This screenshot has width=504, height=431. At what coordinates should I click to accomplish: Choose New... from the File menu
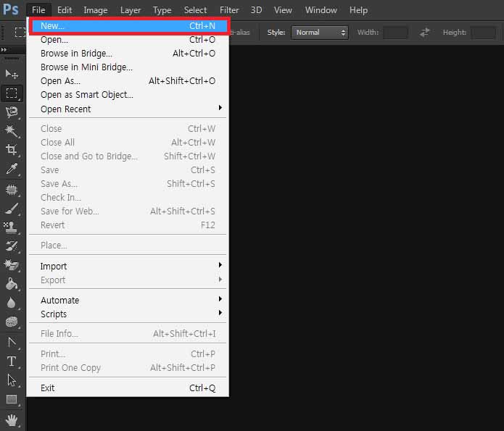click(x=128, y=25)
